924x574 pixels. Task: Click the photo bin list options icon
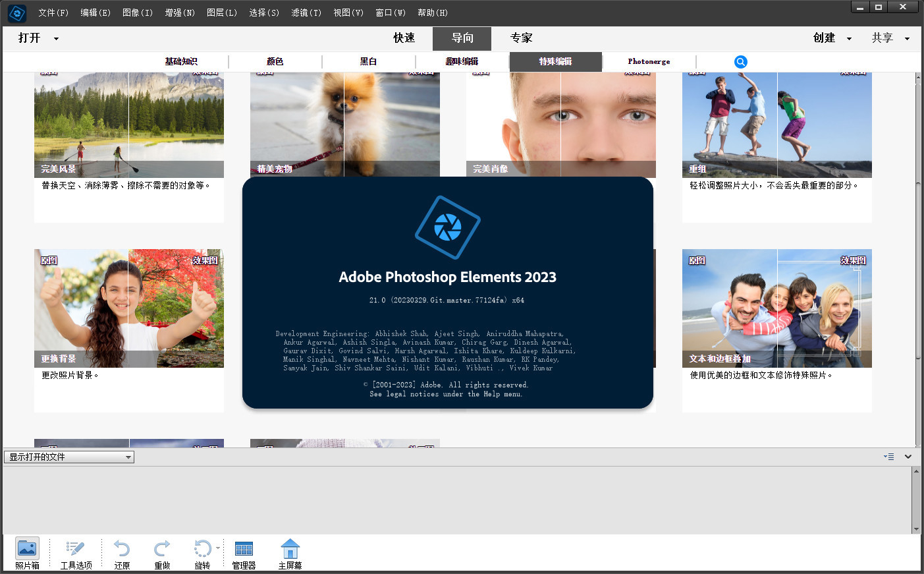pos(889,457)
